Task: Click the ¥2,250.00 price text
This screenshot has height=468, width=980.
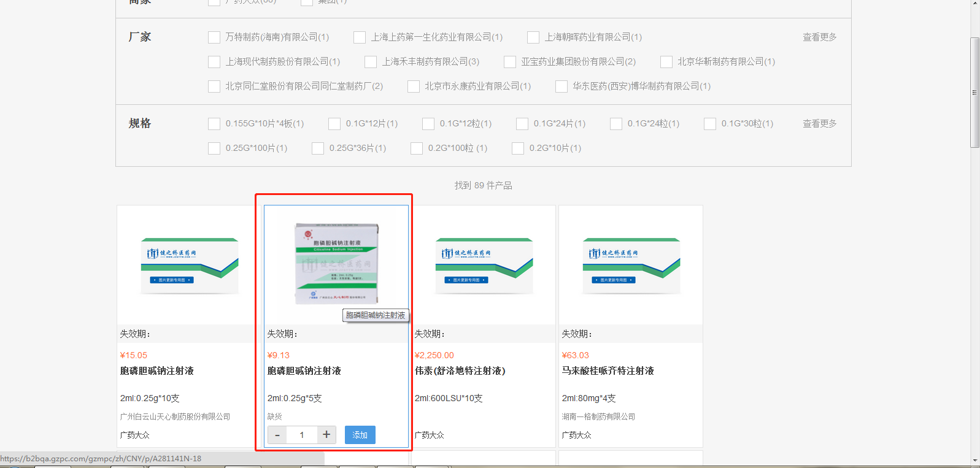Action: [434, 355]
